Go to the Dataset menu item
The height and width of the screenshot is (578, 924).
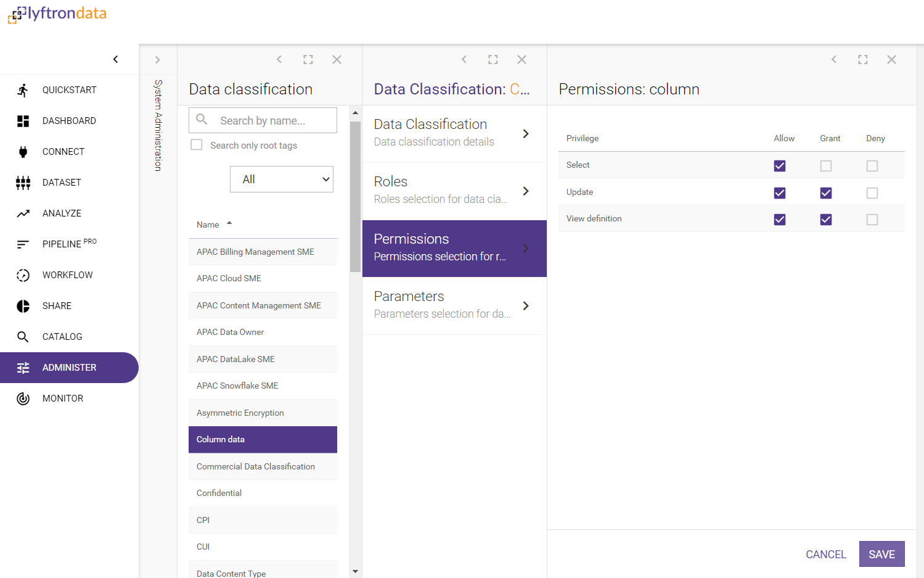pyautogui.click(x=69, y=183)
